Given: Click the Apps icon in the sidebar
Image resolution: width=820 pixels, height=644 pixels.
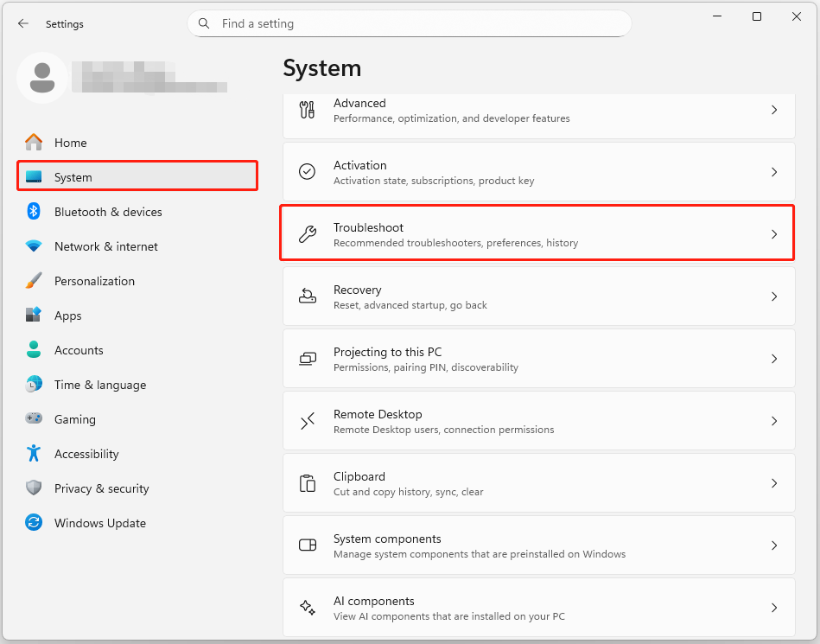Looking at the screenshot, I should (33, 316).
